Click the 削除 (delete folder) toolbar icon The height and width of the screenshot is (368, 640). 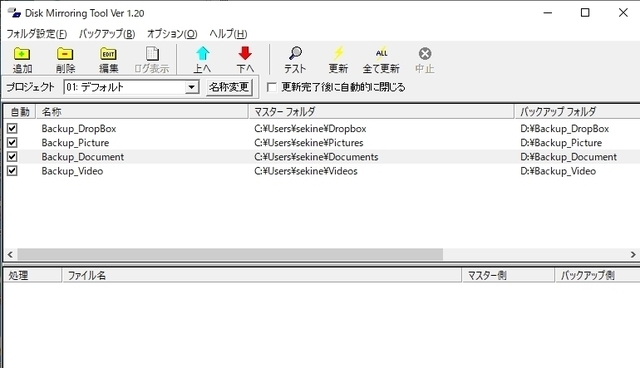pyautogui.click(x=65, y=54)
